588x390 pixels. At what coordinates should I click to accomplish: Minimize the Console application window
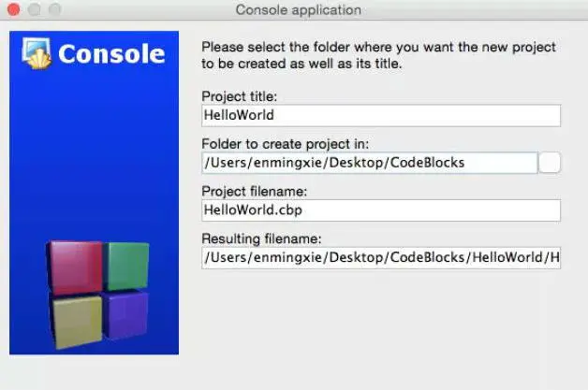pyautogui.click(x=33, y=10)
